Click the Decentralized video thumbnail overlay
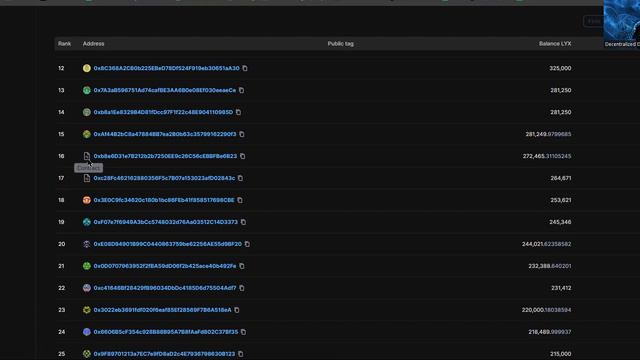Viewport: 640px width, 360px height. [x=622, y=24]
